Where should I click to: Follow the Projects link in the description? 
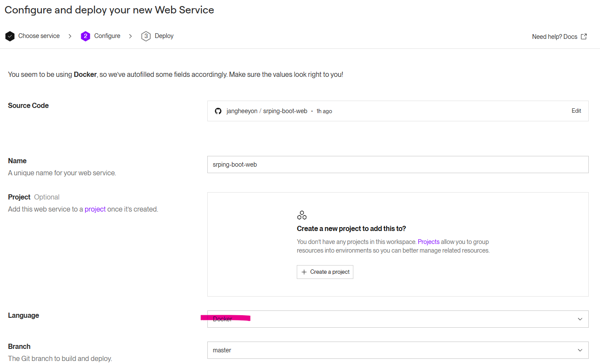pos(429,242)
